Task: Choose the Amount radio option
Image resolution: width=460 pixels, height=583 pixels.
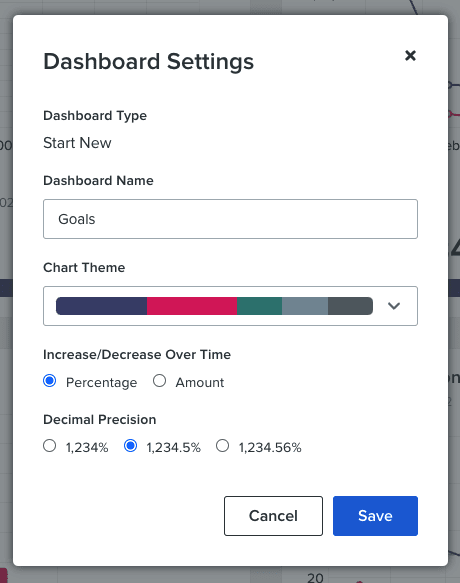Action: pyautogui.click(x=160, y=381)
